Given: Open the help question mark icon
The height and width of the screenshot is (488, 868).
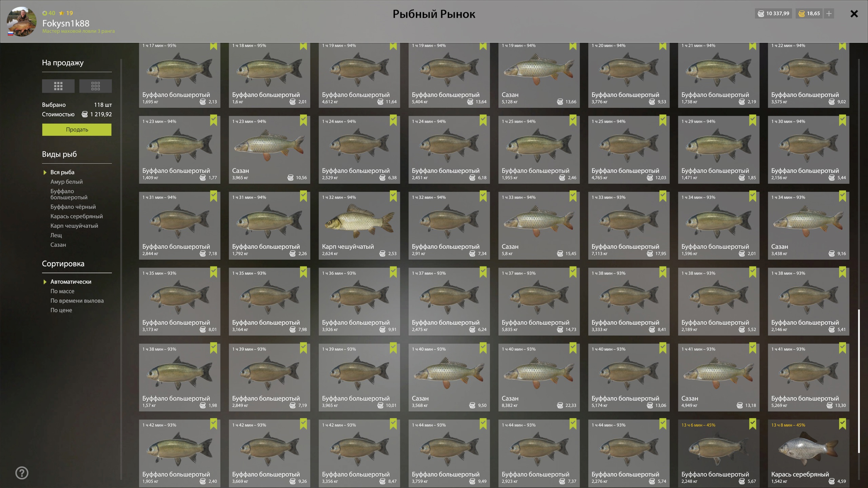Looking at the screenshot, I should tap(22, 473).
